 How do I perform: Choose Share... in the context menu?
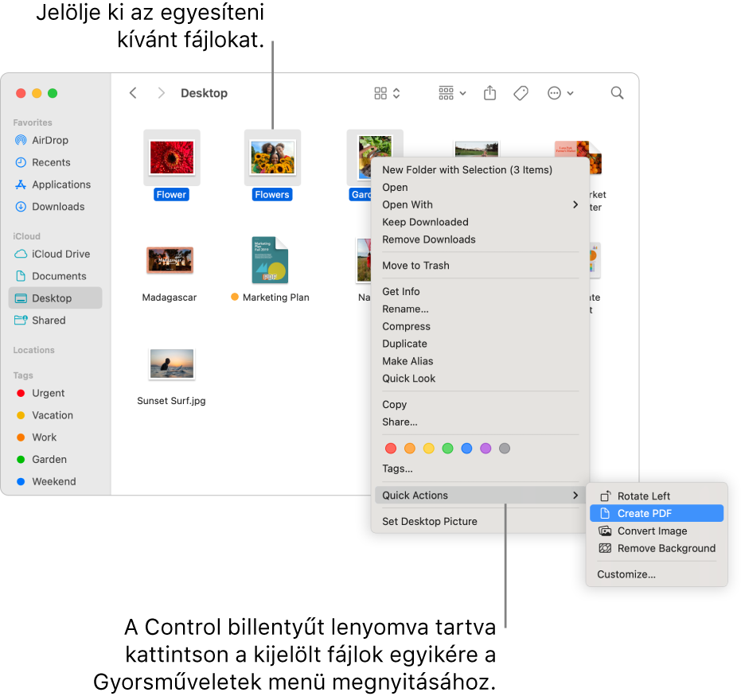[400, 422]
